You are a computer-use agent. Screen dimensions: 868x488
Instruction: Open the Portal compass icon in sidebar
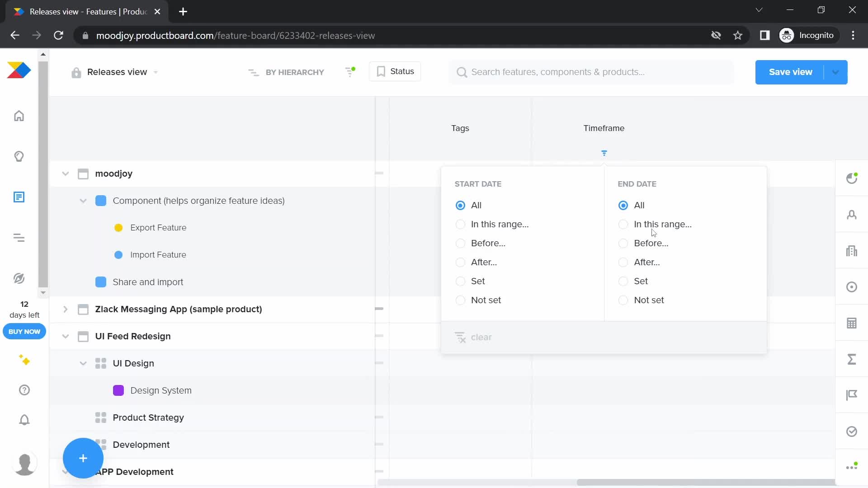coord(19,278)
